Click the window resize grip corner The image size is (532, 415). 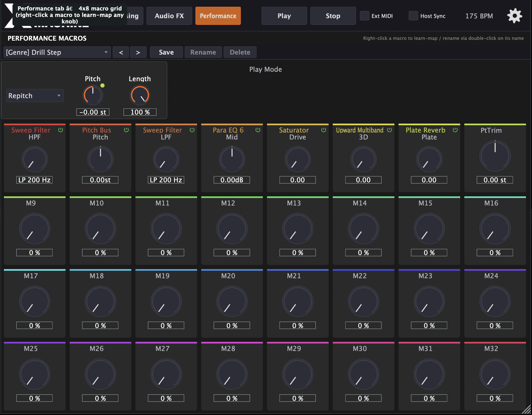point(527,410)
